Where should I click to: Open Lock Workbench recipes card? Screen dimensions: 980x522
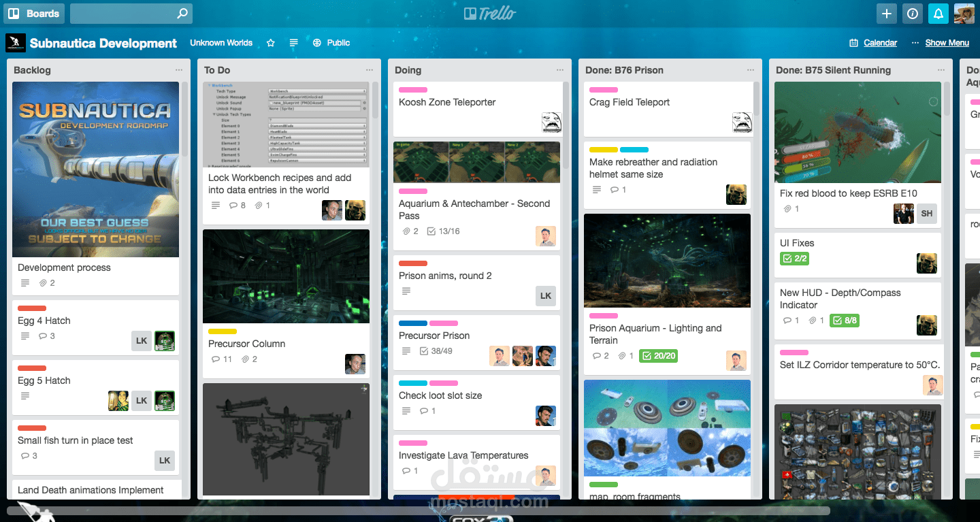click(x=286, y=153)
